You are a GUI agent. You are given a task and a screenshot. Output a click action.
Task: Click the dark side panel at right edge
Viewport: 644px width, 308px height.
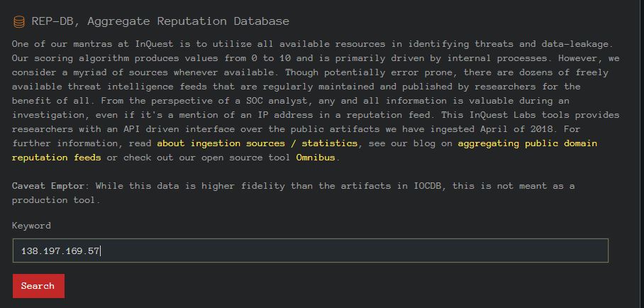(638, 154)
